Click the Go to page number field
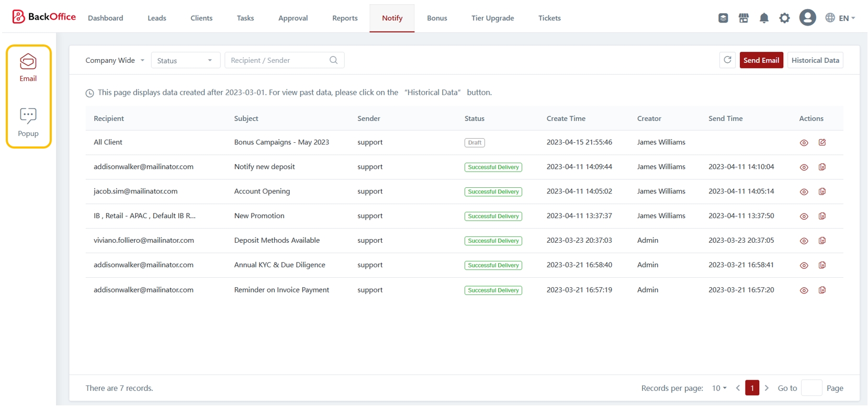The width and height of the screenshot is (868, 408). pyautogui.click(x=811, y=388)
